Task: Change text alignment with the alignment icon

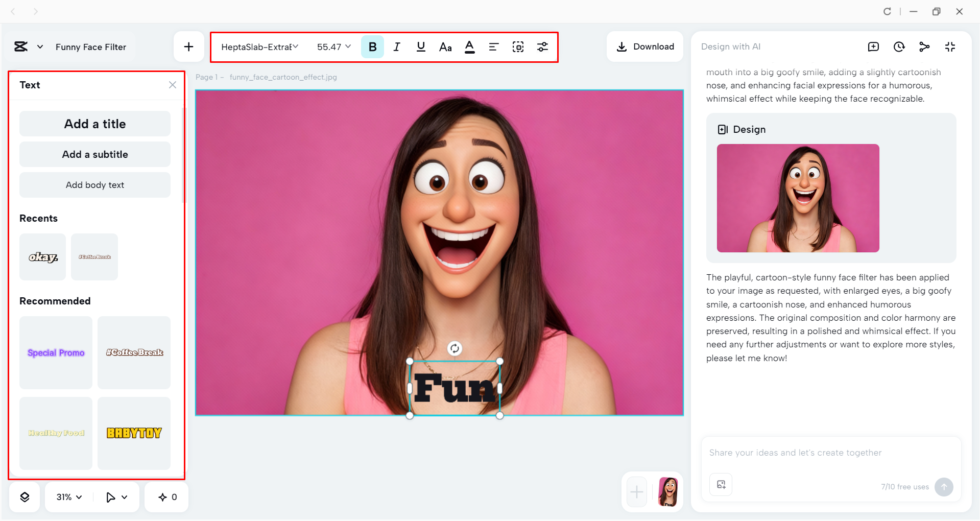Action: point(493,46)
